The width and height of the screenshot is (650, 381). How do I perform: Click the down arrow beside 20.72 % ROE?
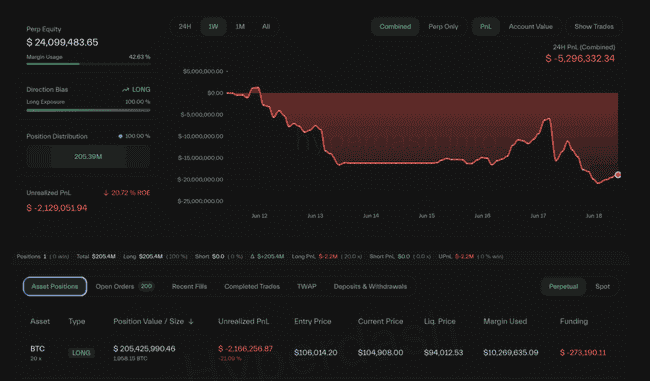pos(106,193)
